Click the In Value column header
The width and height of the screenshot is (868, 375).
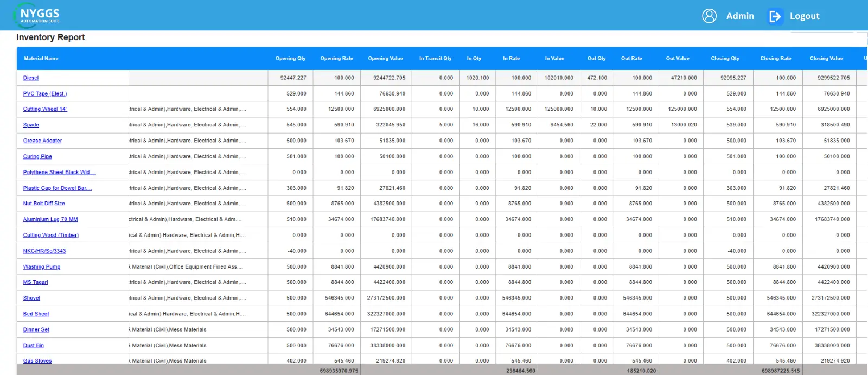pos(554,59)
